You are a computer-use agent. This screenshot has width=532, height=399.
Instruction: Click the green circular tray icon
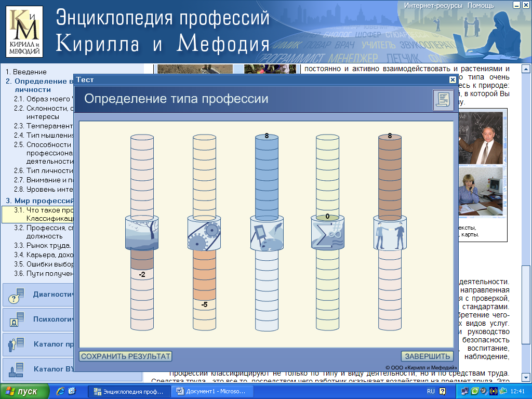[x=475, y=391]
